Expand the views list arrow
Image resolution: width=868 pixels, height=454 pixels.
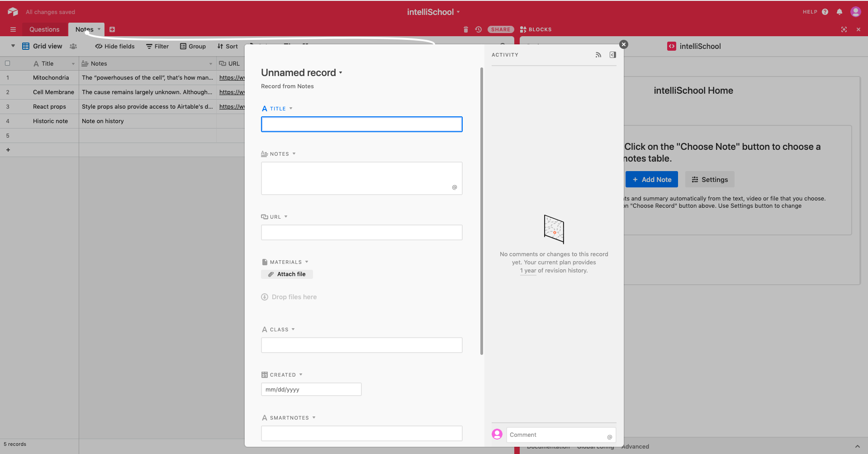click(x=13, y=46)
